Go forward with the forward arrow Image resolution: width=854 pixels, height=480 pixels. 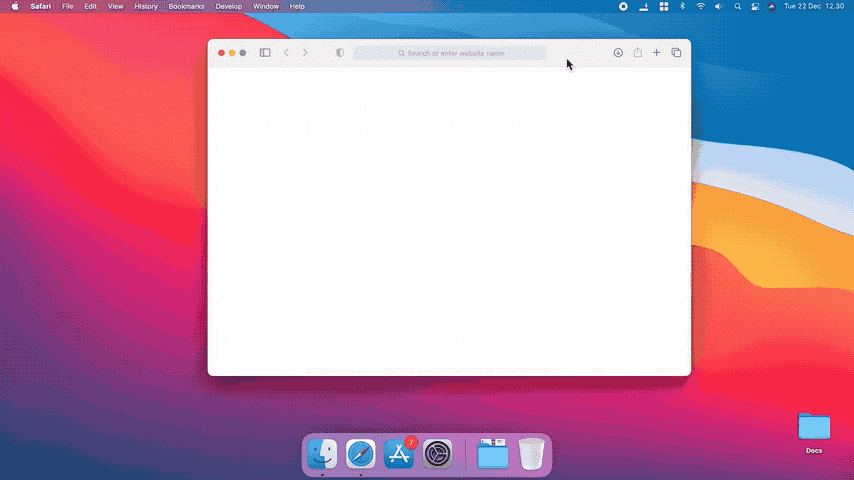tap(305, 53)
